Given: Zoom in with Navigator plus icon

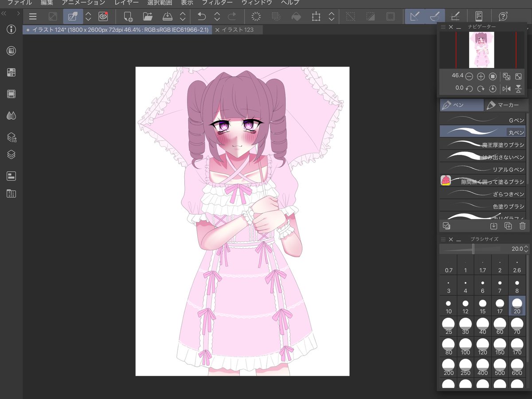Looking at the screenshot, I should [x=481, y=76].
